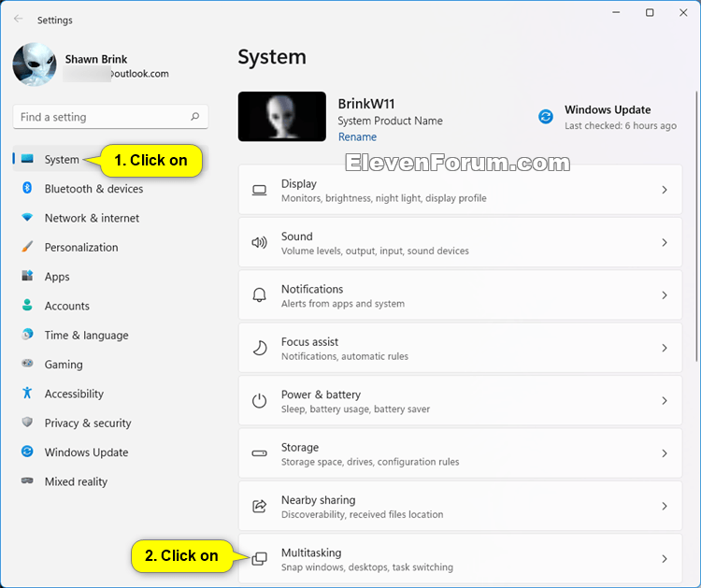Open Storage settings
The image size is (701, 588).
461,454
